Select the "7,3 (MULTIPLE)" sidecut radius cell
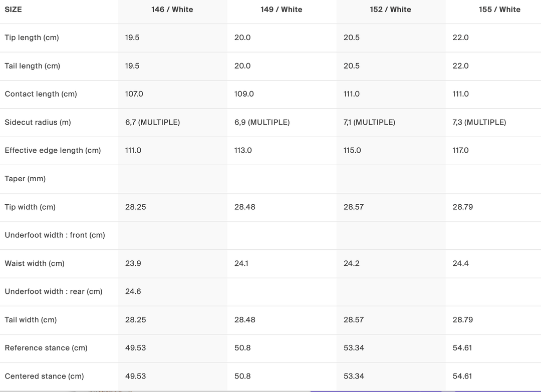Screen dimensions: 541x392 pyautogui.click(x=479, y=122)
